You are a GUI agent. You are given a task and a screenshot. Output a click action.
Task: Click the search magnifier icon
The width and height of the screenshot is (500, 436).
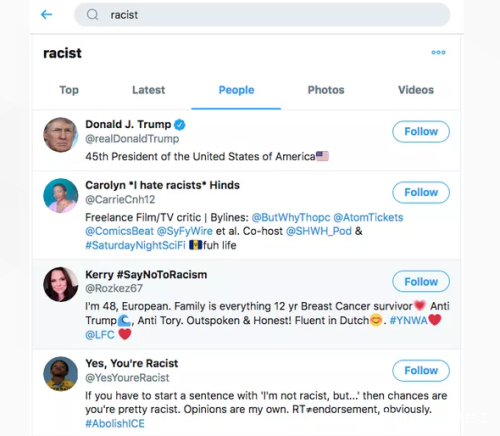[x=92, y=15]
